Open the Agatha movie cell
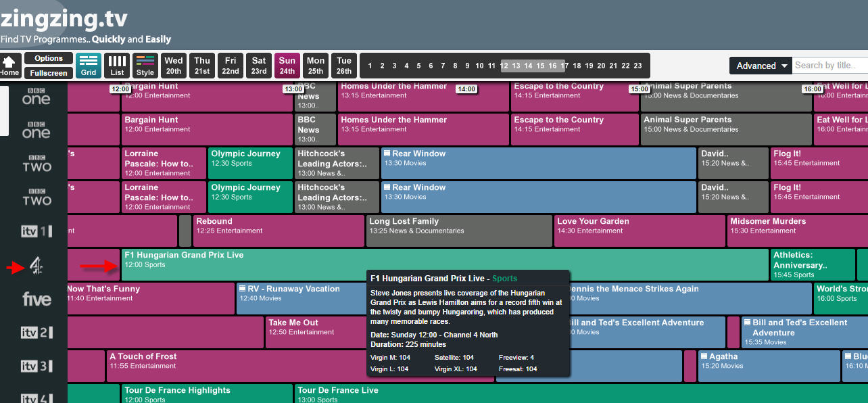The width and height of the screenshot is (868, 403). 768,366
